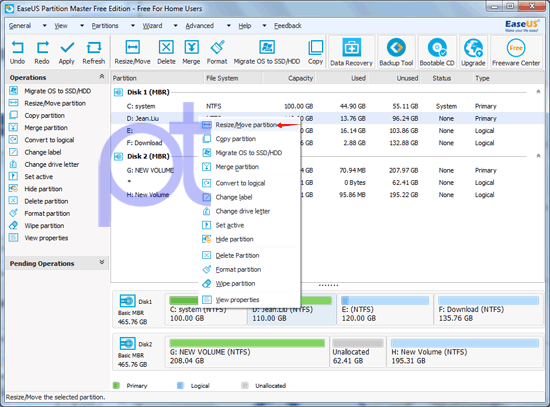This screenshot has height=407, width=550.
Task: Choose Set active in the Operations panel
Action: click(39, 176)
